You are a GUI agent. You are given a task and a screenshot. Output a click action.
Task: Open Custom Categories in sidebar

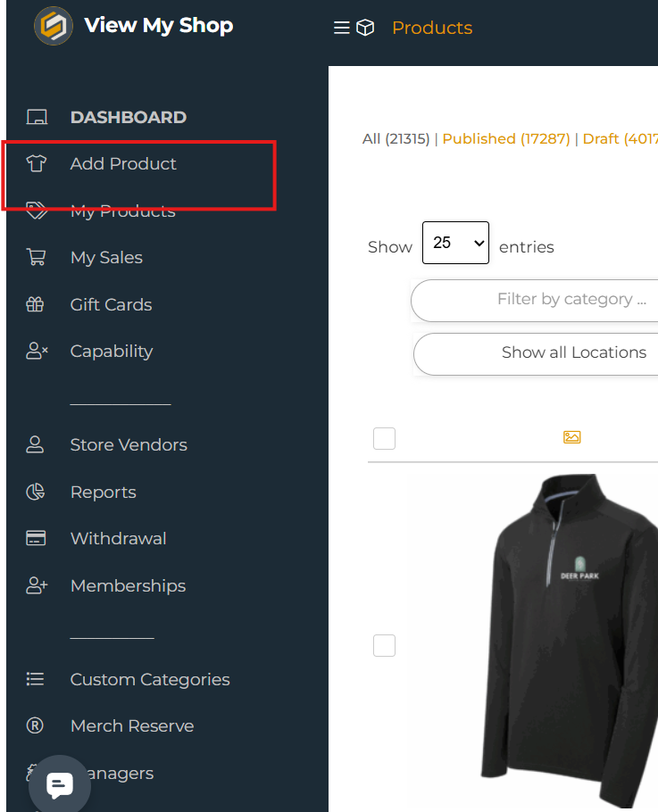150,679
